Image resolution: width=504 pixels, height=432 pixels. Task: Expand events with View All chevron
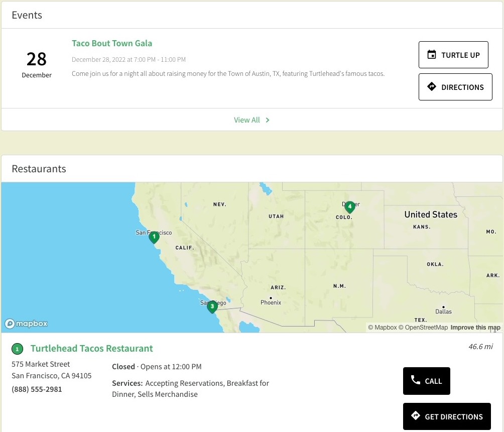click(x=268, y=120)
